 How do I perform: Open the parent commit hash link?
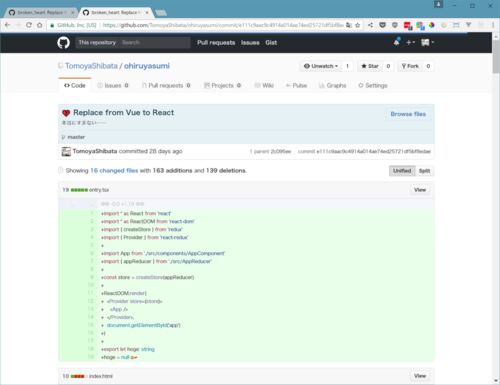(281, 151)
